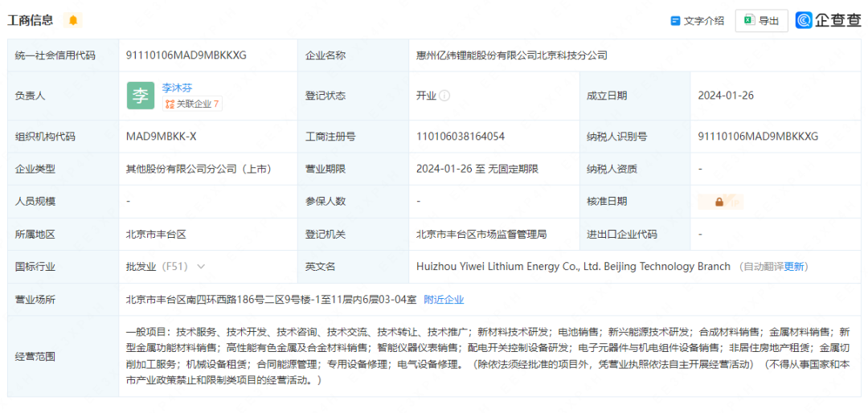
Task: Click the lock icon in 核准日期 row
Action: point(719,202)
